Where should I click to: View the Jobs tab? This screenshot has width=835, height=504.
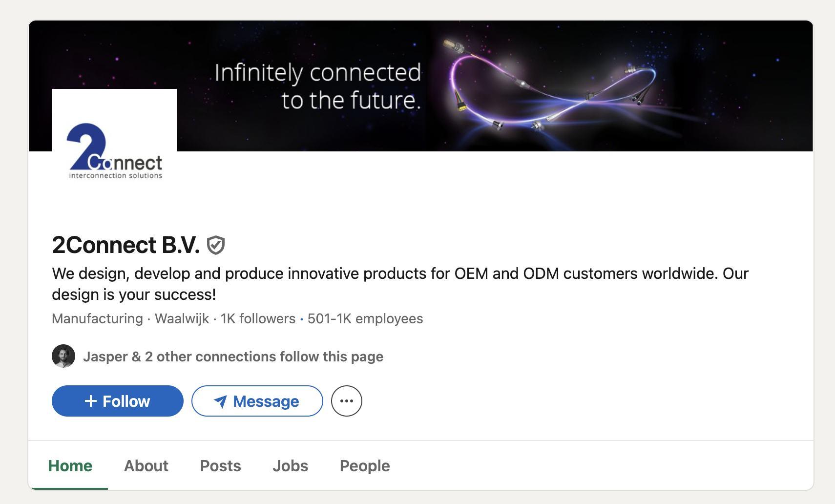tap(290, 466)
